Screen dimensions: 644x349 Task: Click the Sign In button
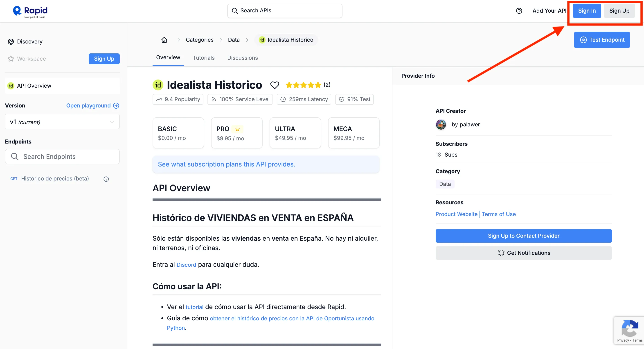click(x=587, y=11)
